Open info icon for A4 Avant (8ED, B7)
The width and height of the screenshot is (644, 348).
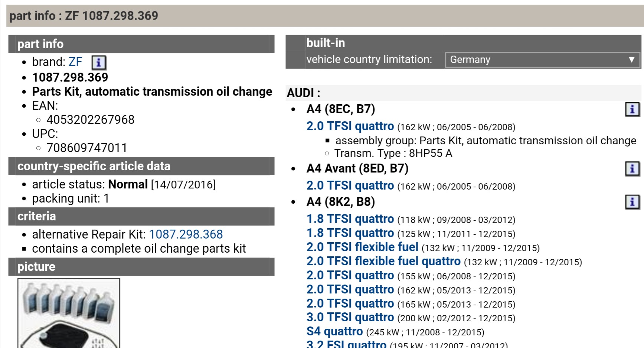[632, 169]
